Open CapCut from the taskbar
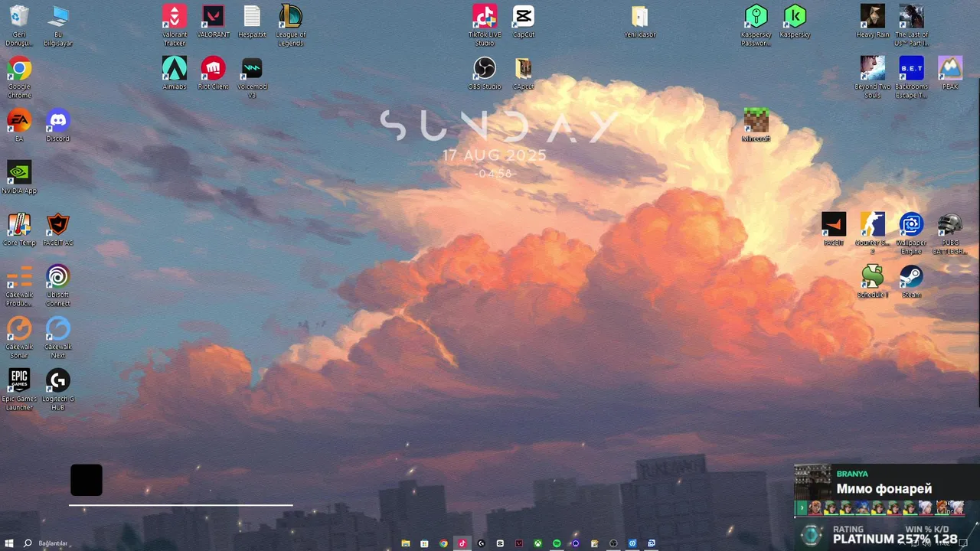This screenshot has width=980, height=551. tap(500, 543)
